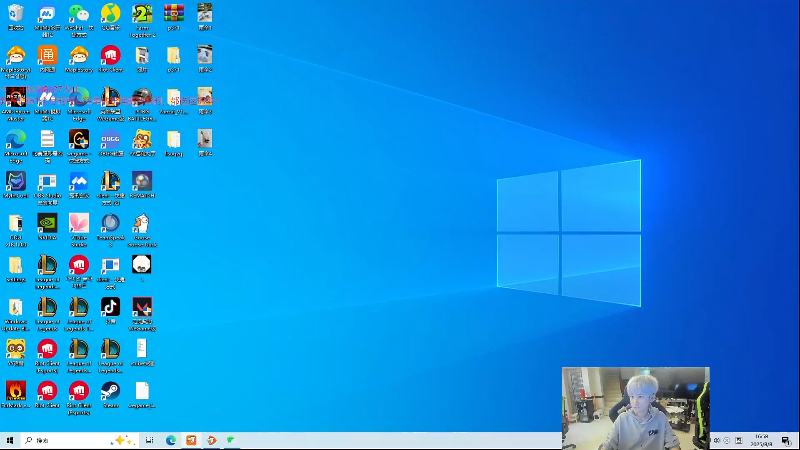800x450 pixels.
Task: Open the white octagon panda icon
Action: coord(142,265)
